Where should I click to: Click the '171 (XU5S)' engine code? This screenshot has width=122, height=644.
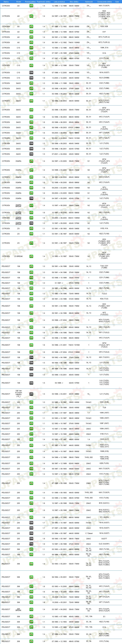tap(104, 518)
